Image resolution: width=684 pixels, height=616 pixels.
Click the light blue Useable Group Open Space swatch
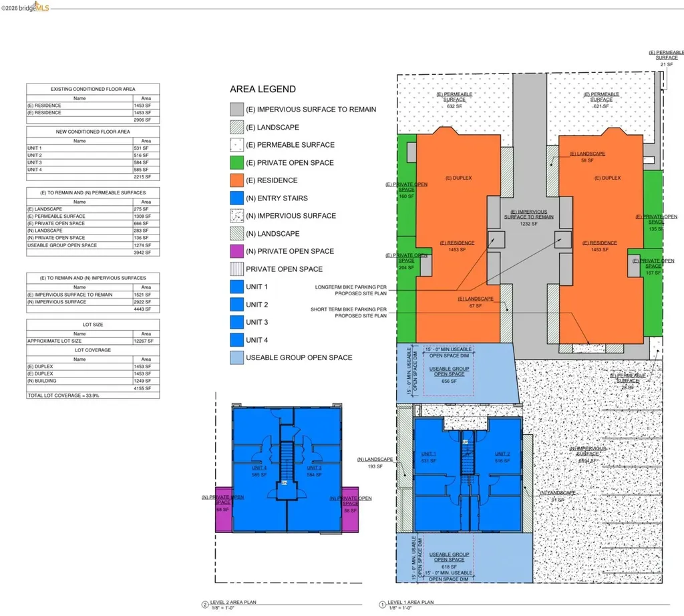tap(236, 357)
